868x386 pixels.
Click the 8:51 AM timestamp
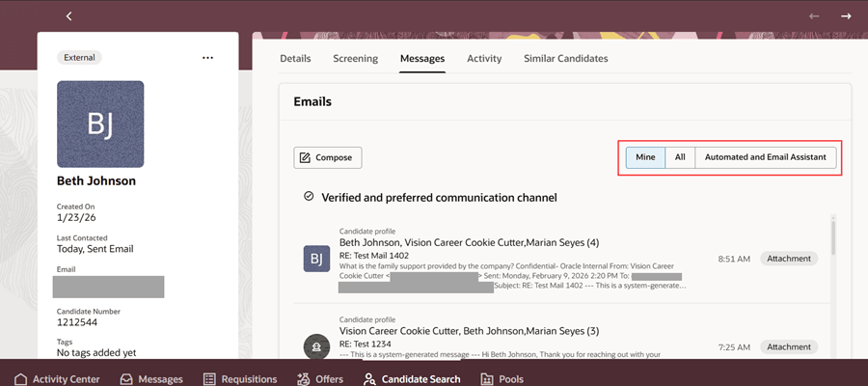[x=734, y=259]
